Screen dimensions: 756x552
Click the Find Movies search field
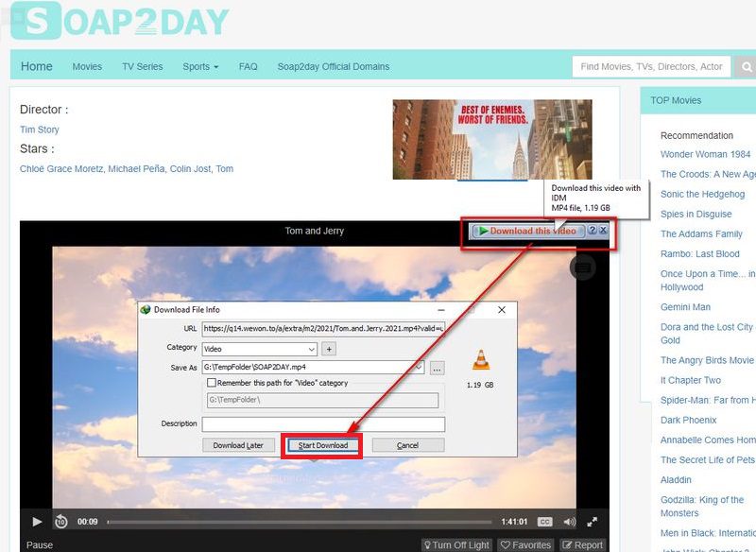651,66
